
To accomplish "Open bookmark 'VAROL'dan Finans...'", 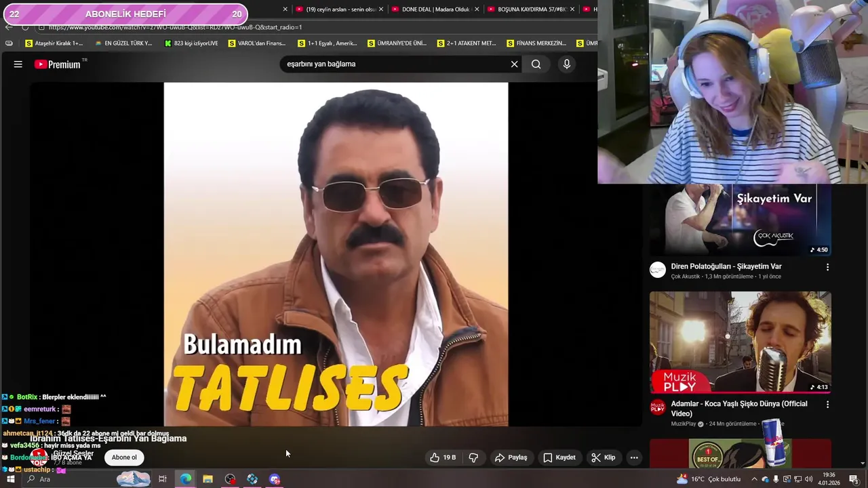I will [257, 43].
